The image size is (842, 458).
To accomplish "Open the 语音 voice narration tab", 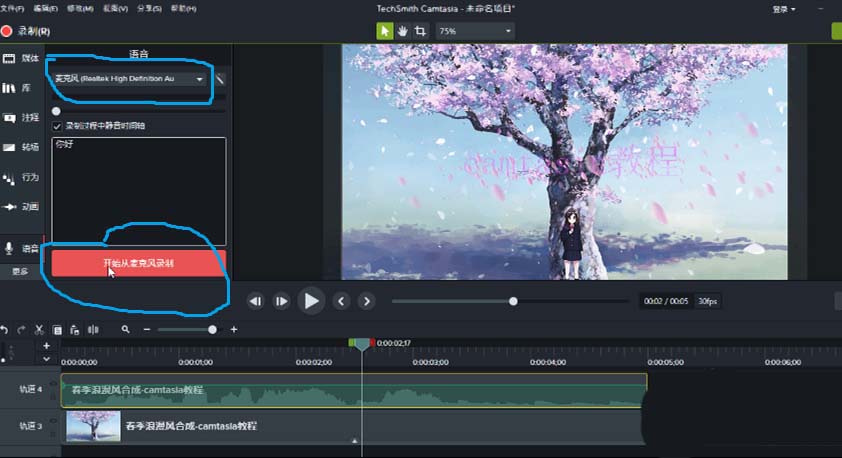I will point(21,248).
